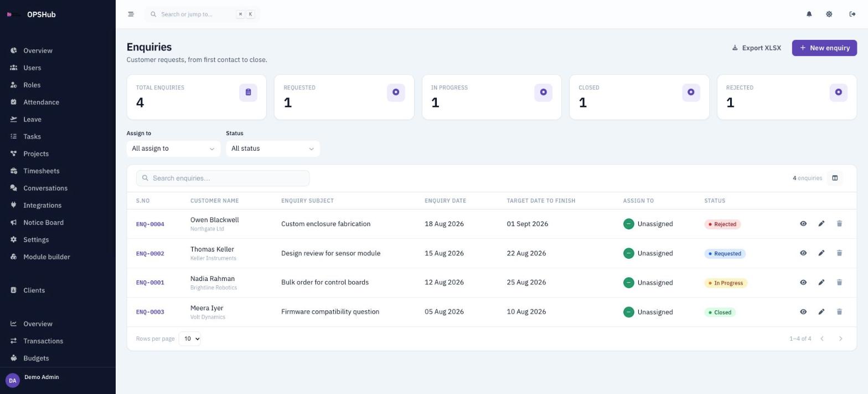View enquiry ENQ-0002 with eye icon

click(x=803, y=253)
